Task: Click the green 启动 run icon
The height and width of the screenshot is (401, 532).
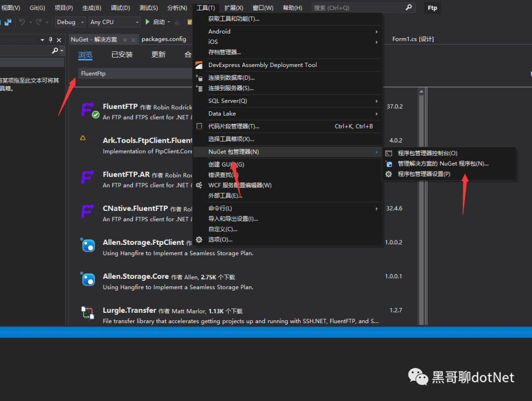Action: (x=147, y=22)
